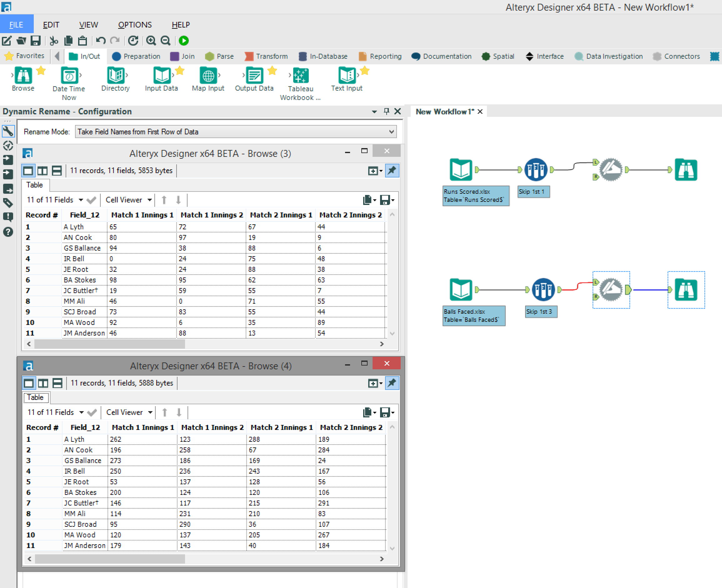
Task: Close the New Workflow1 tab
Action: click(x=480, y=112)
